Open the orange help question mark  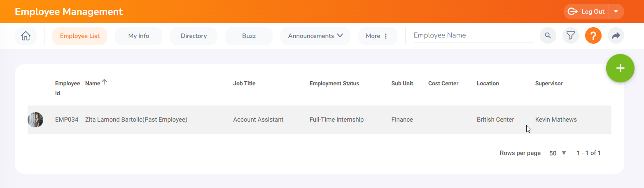[x=593, y=36]
